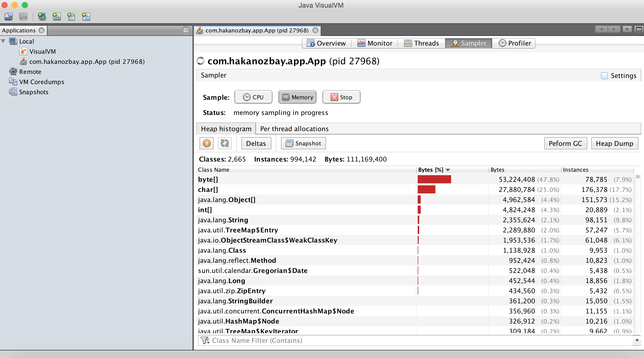Click the Add VM Coredump icon

pyautogui.click(x=71, y=17)
